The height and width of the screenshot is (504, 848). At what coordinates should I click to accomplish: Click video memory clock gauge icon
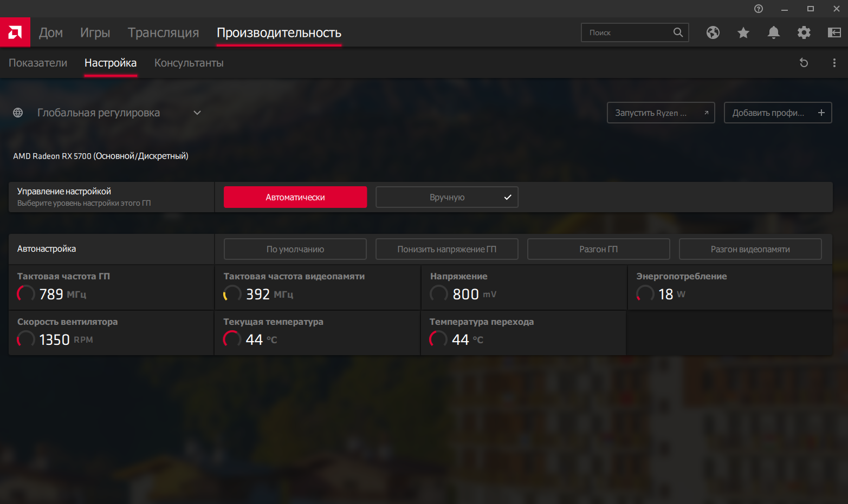click(232, 294)
